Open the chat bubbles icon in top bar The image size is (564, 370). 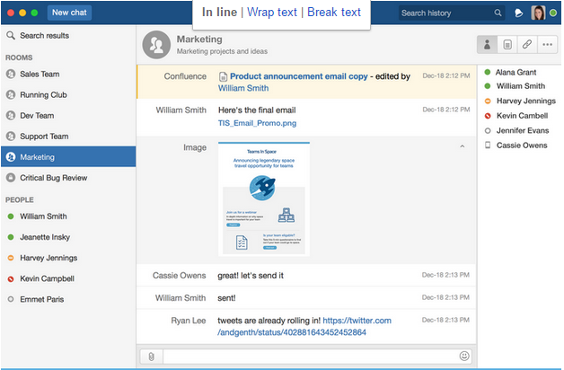click(x=518, y=13)
